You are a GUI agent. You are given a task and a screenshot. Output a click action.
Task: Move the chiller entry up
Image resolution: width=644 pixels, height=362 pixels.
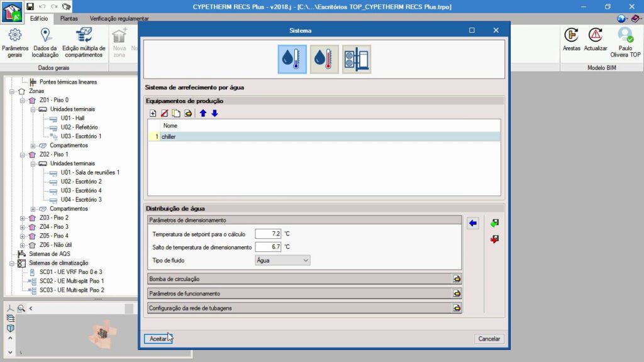pos(203,113)
